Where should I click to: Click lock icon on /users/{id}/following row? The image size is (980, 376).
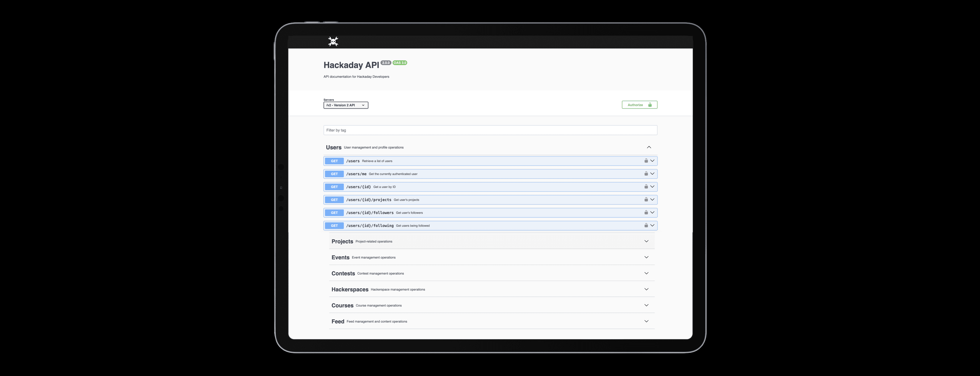tap(646, 225)
